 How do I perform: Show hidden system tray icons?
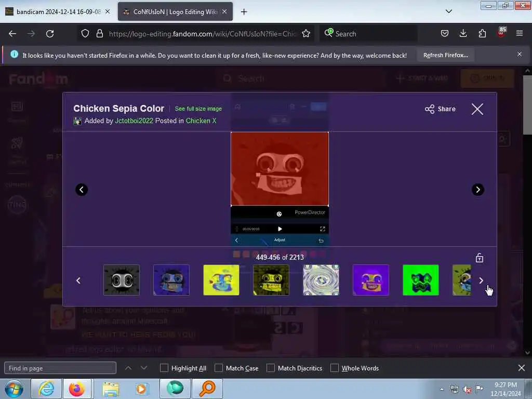pos(442,389)
